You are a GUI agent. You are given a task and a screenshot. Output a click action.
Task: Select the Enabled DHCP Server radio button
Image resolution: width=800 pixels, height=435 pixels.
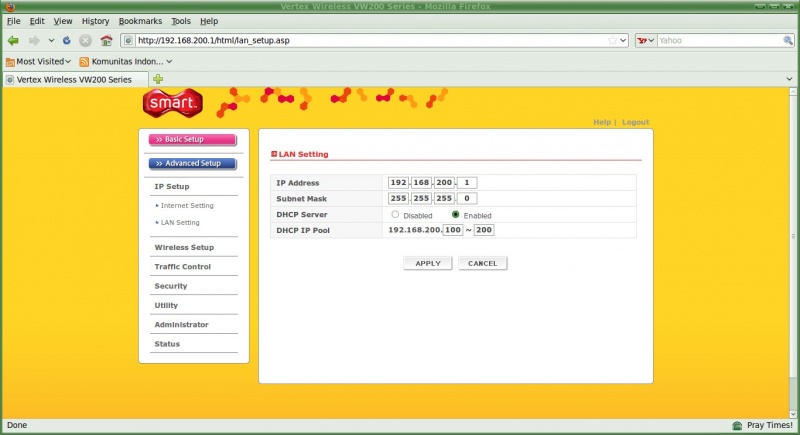[x=456, y=214]
